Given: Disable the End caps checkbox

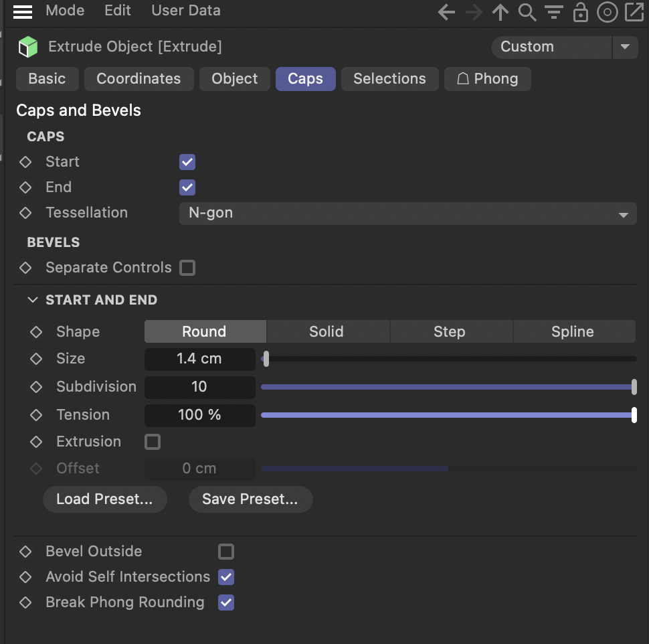Looking at the screenshot, I should 187,187.
